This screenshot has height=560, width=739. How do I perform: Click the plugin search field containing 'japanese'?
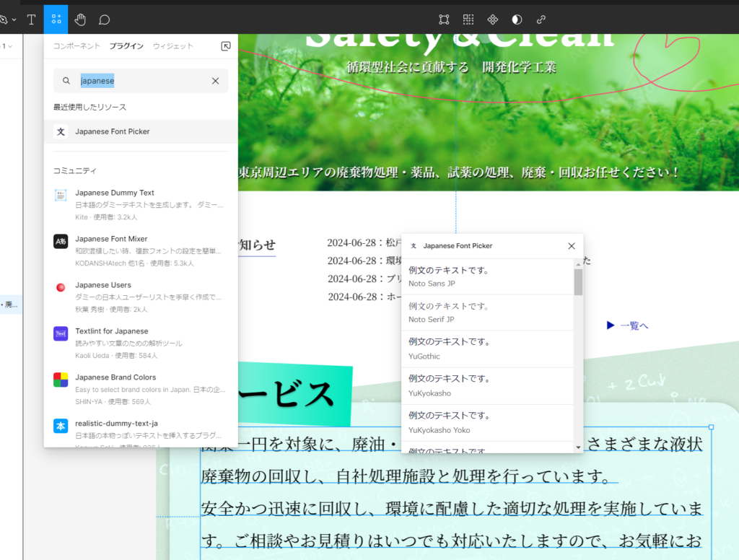click(x=141, y=81)
